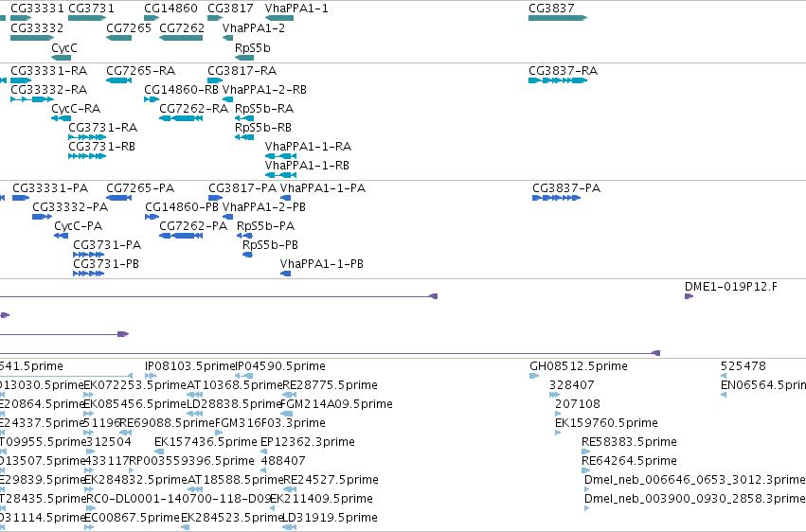Select the CG3837 gene glyph
This screenshot has height=532, width=806.
tap(558, 18)
